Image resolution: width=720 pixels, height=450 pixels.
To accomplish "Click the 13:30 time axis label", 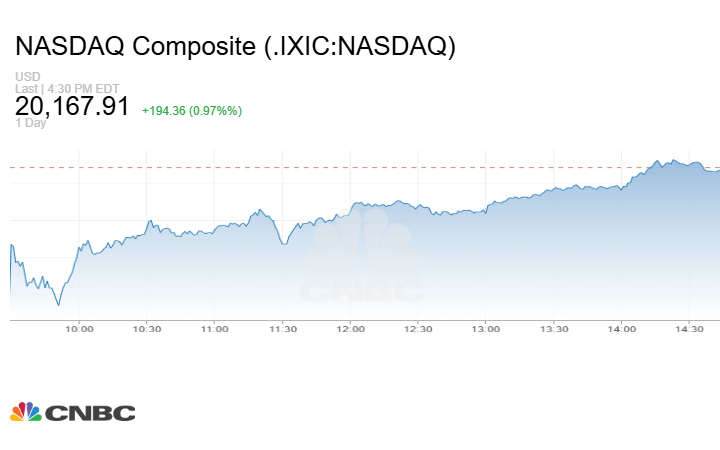I will pos(554,329).
